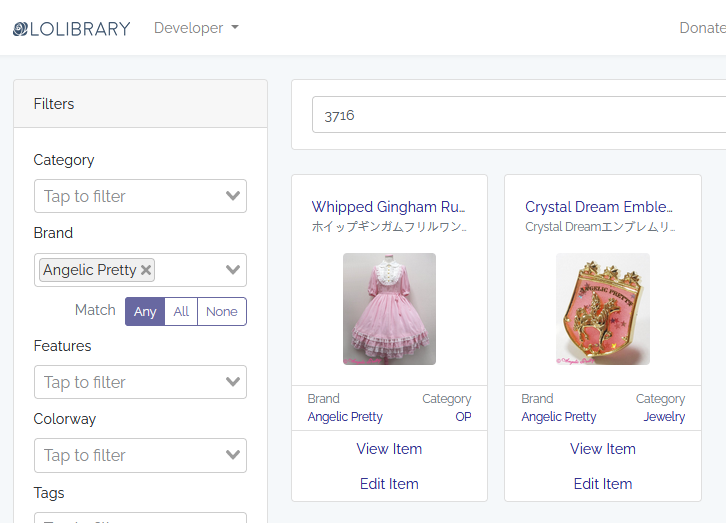Select the All match option

[x=181, y=311]
